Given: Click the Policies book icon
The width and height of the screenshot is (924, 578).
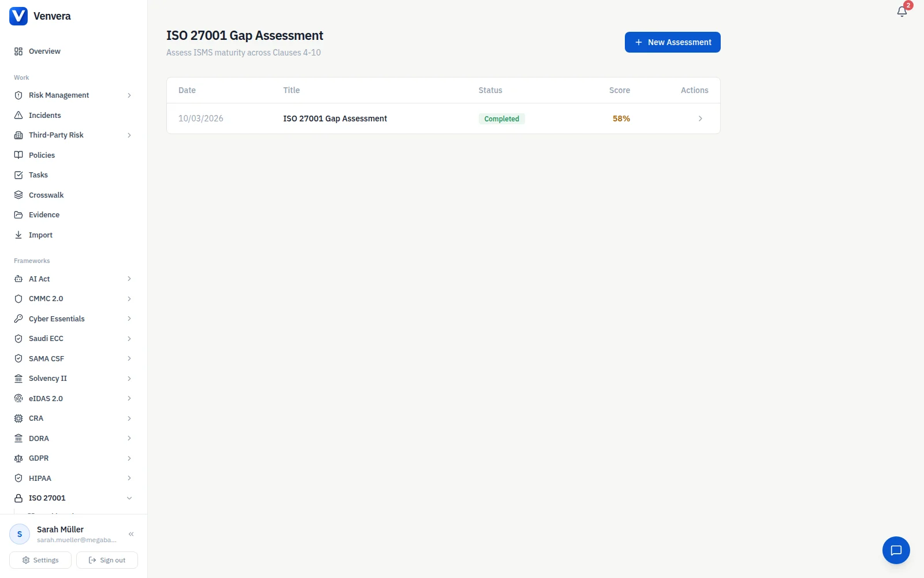Looking at the screenshot, I should [x=18, y=155].
